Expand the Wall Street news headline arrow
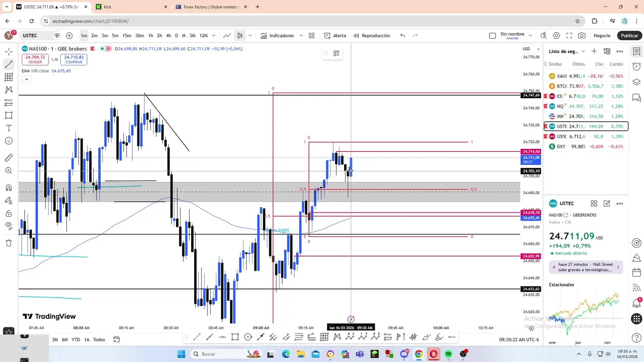 pyautogui.click(x=618, y=267)
